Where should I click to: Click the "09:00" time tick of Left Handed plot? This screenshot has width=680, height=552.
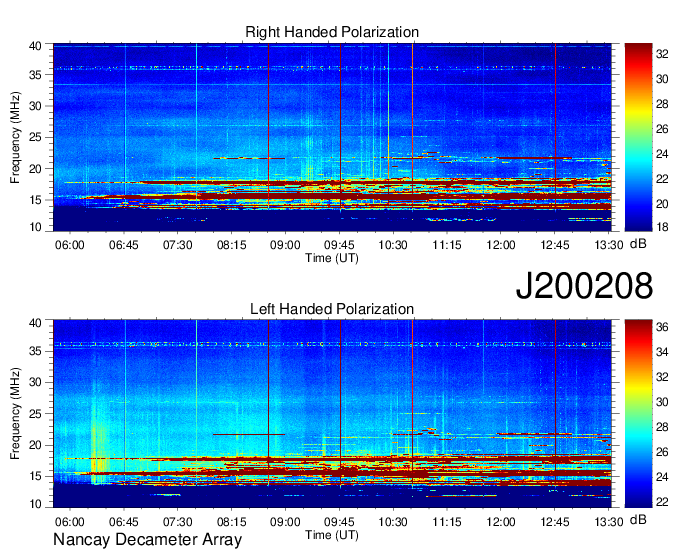click(285, 522)
